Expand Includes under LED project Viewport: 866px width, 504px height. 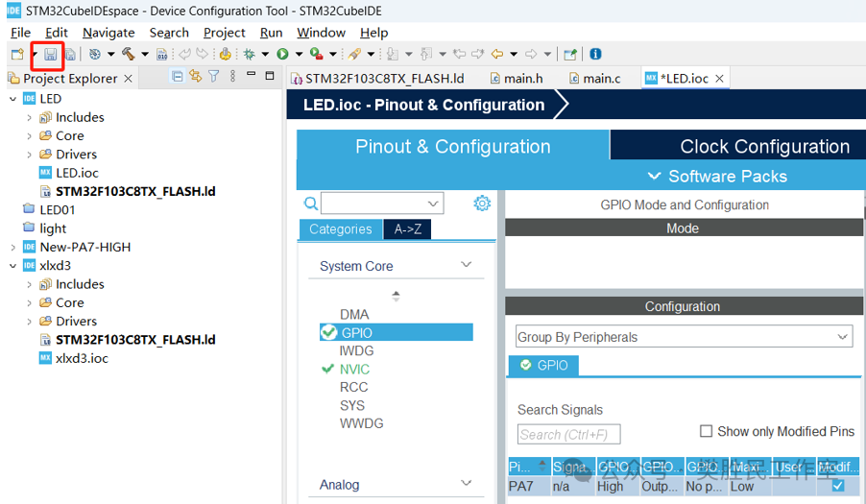tap(29, 117)
